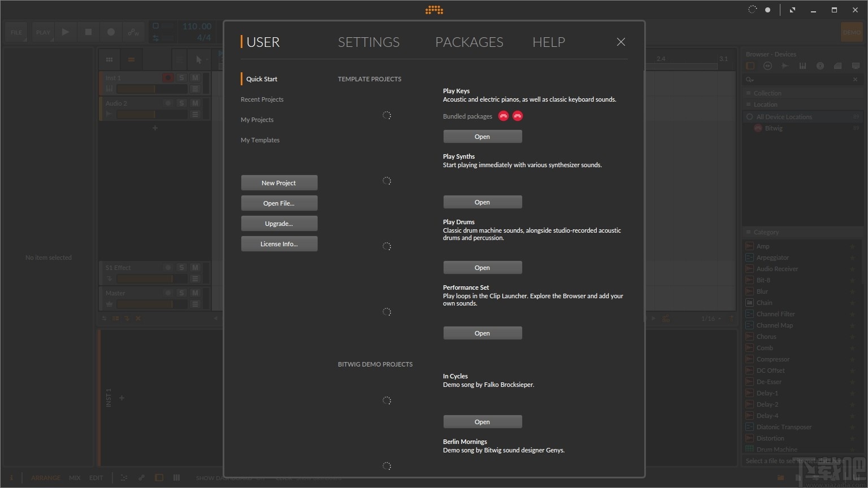
Task: Solo the Audio 2 track
Action: [x=181, y=103]
